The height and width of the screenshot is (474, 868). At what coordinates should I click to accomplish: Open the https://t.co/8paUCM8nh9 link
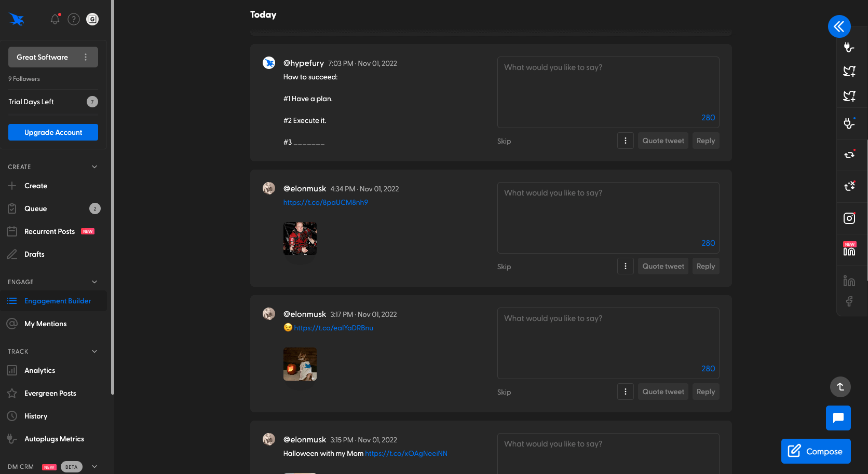tap(325, 202)
